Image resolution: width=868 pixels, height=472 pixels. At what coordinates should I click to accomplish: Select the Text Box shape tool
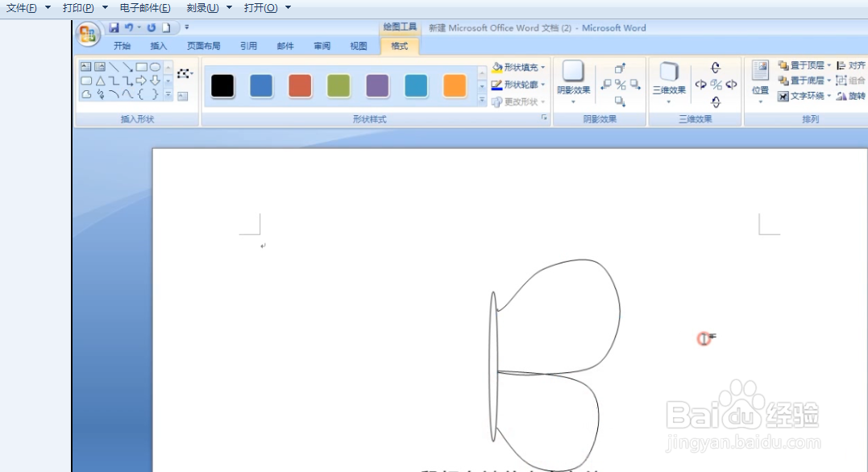pos(85,67)
